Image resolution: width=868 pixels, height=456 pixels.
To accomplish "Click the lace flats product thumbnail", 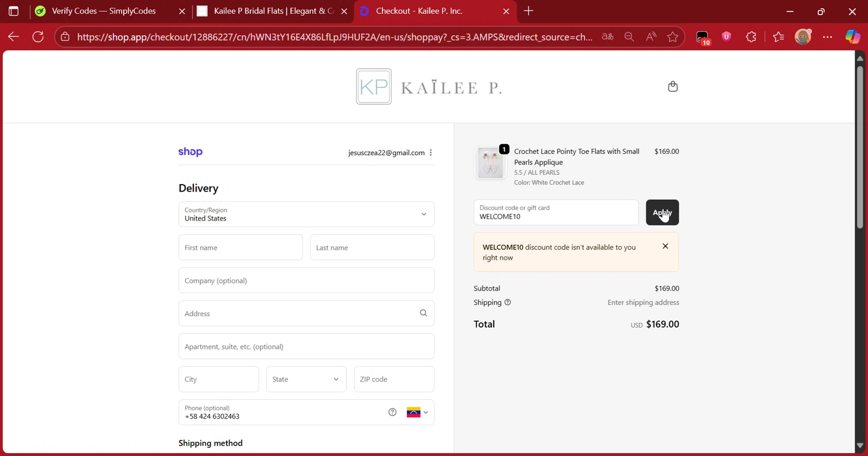I will coord(490,163).
